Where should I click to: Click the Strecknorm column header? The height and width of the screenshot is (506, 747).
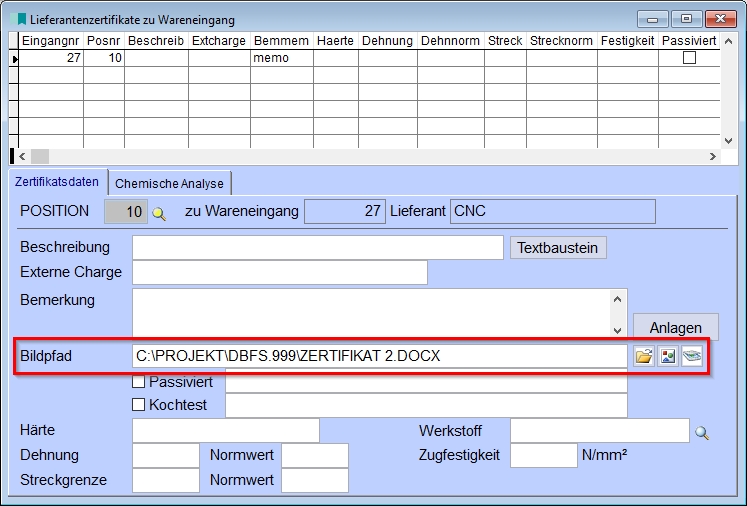tap(562, 41)
